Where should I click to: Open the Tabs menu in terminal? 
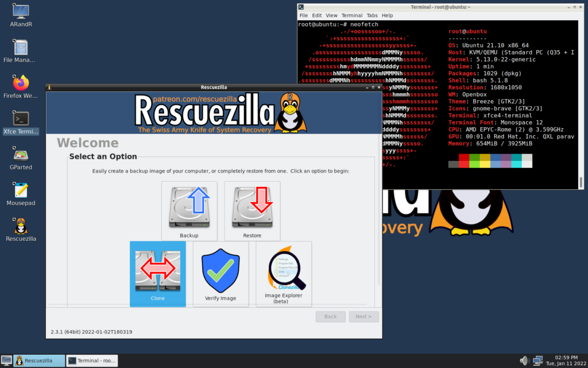pyautogui.click(x=372, y=16)
